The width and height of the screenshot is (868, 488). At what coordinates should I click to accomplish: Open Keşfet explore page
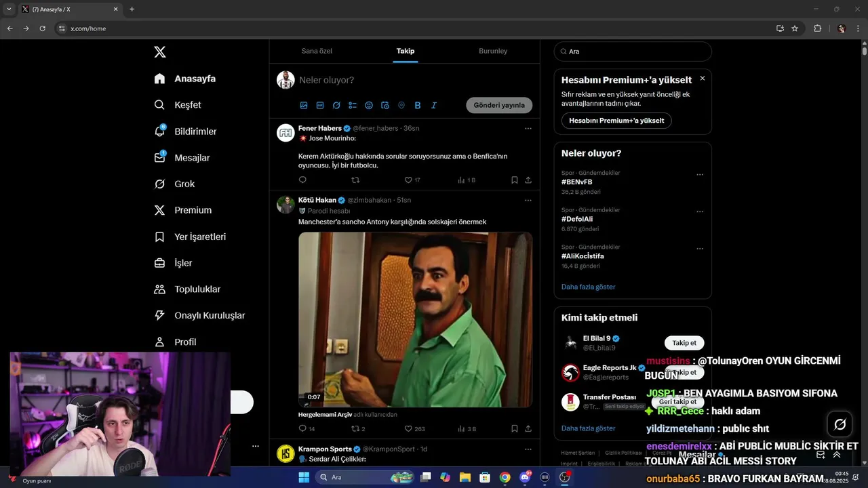point(178,105)
